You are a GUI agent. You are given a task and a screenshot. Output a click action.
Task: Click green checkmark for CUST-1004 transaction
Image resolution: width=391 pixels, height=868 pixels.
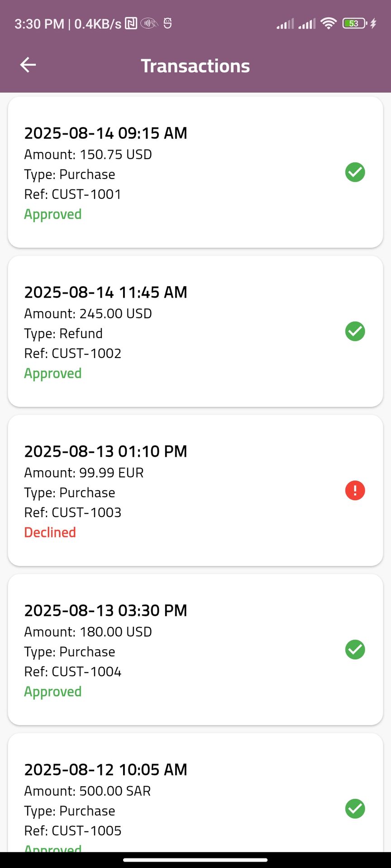355,650
